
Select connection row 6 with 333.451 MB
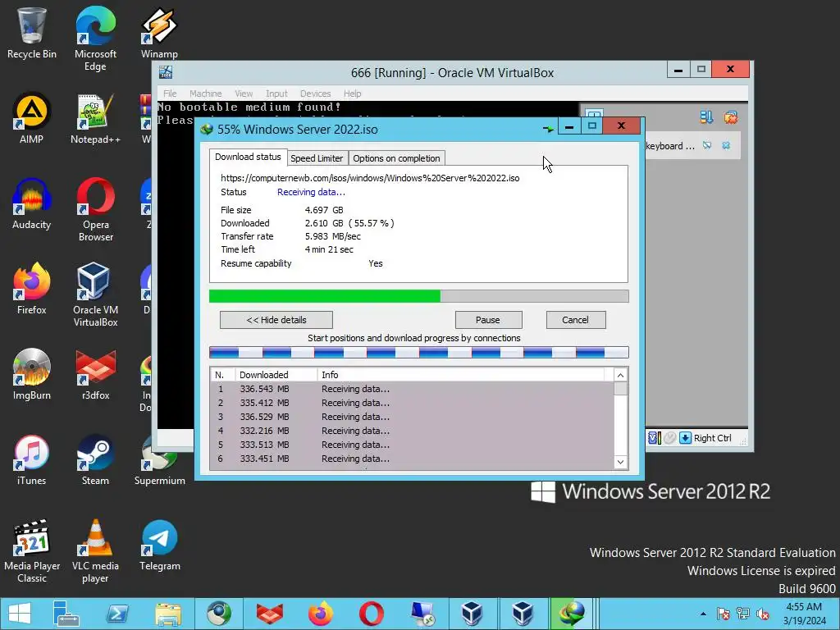point(412,459)
